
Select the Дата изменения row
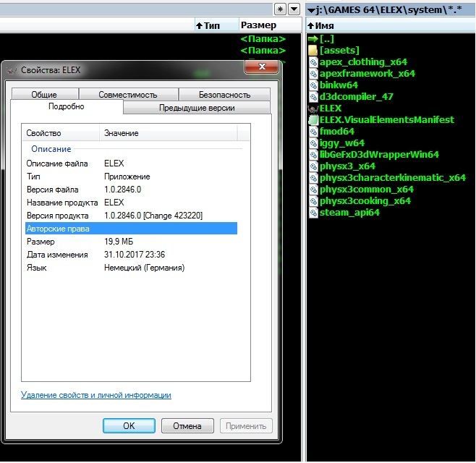pos(131,255)
